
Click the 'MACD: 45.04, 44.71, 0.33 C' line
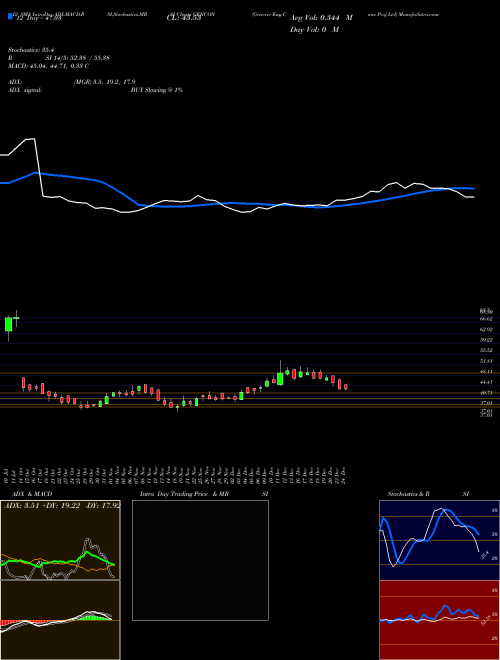point(48,66)
